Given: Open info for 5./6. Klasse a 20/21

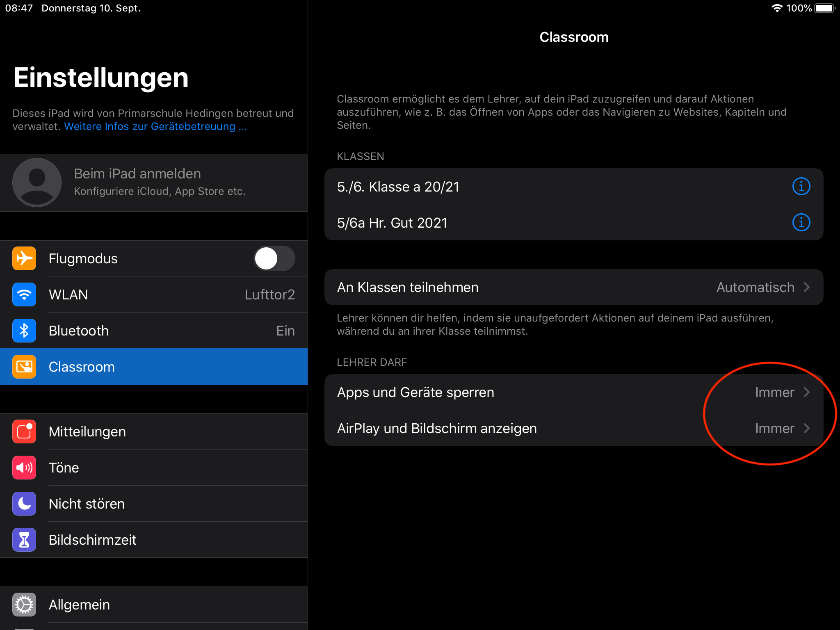Looking at the screenshot, I should click(x=801, y=187).
